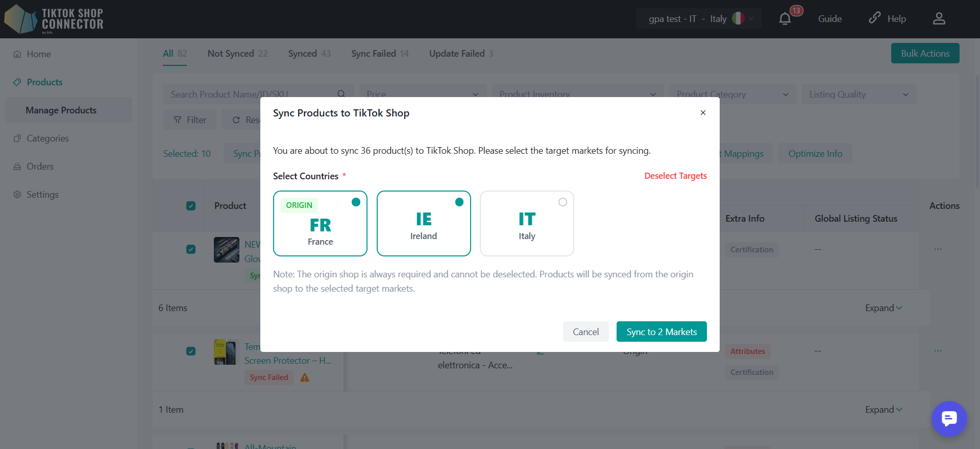Switch to the Synced tab
The height and width of the screenshot is (449, 980).
pyautogui.click(x=309, y=54)
